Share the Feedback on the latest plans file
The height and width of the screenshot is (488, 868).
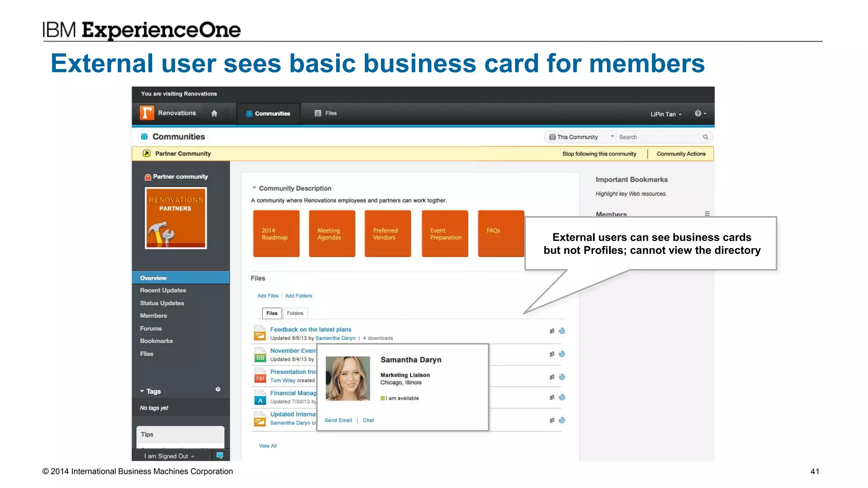[x=552, y=331]
